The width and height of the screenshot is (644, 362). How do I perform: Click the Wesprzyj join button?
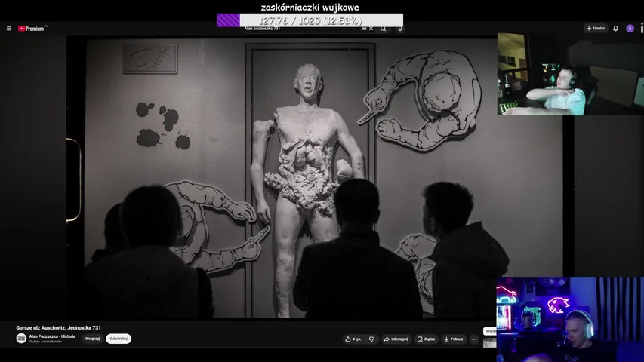coord(92,339)
